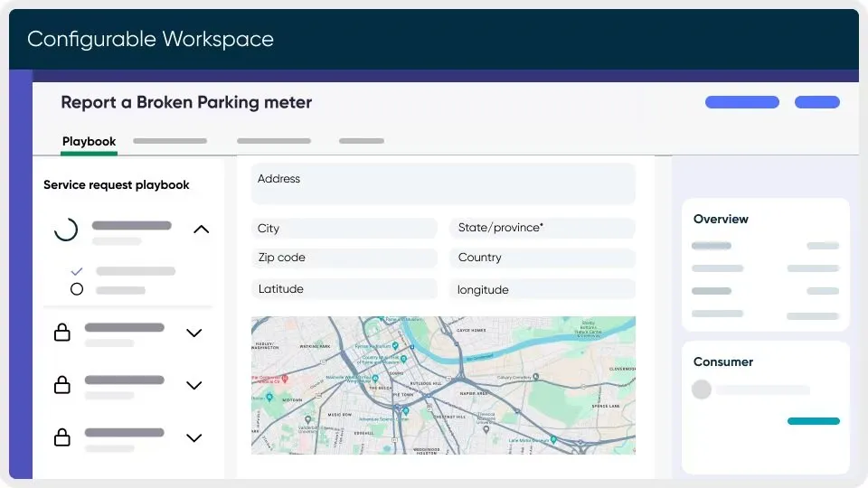This screenshot has height=488, width=868.
Task: Click the completed checkmark step
Action: 77,271
